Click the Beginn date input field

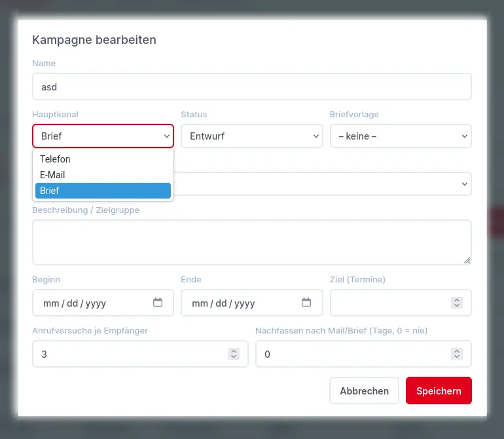pyautogui.click(x=103, y=303)
